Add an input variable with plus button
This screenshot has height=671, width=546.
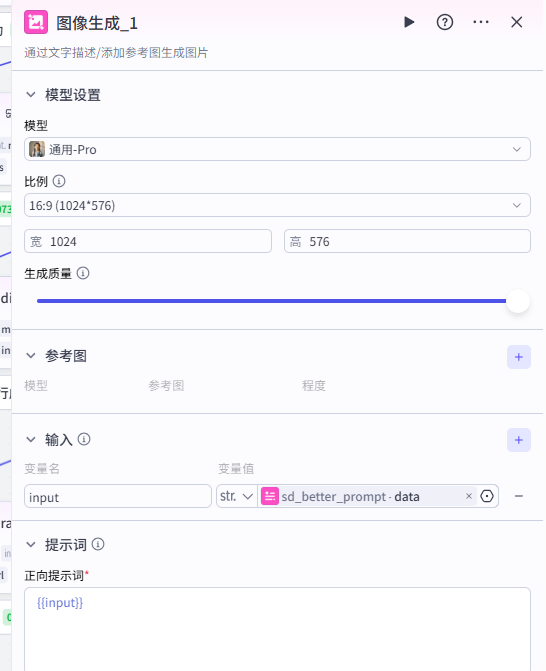pyautogui.click(x=519, y=440)
